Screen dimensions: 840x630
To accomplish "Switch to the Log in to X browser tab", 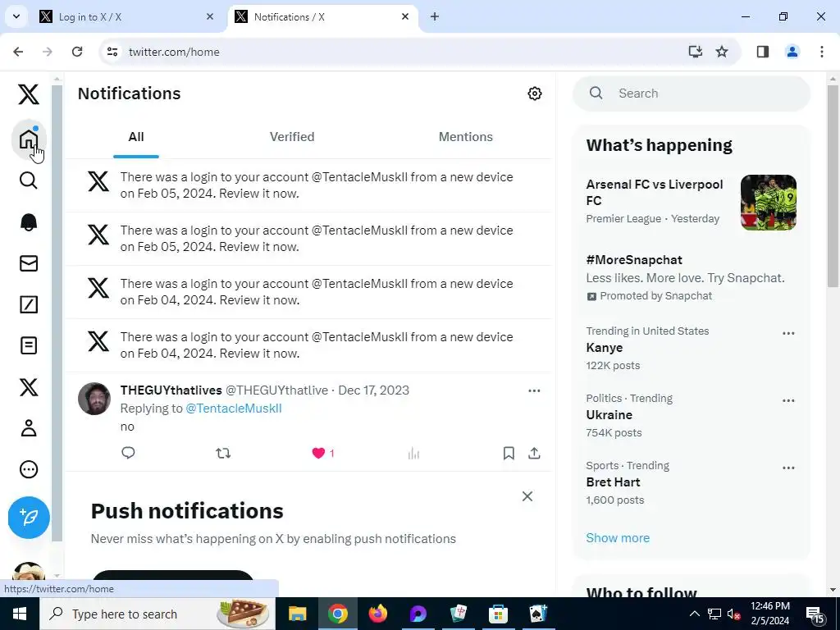I will pyautogui.click(x=126, y=16).
